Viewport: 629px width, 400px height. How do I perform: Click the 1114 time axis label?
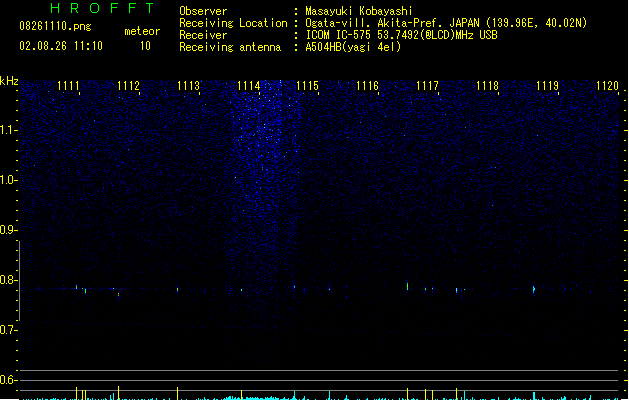tap(248, 86)
